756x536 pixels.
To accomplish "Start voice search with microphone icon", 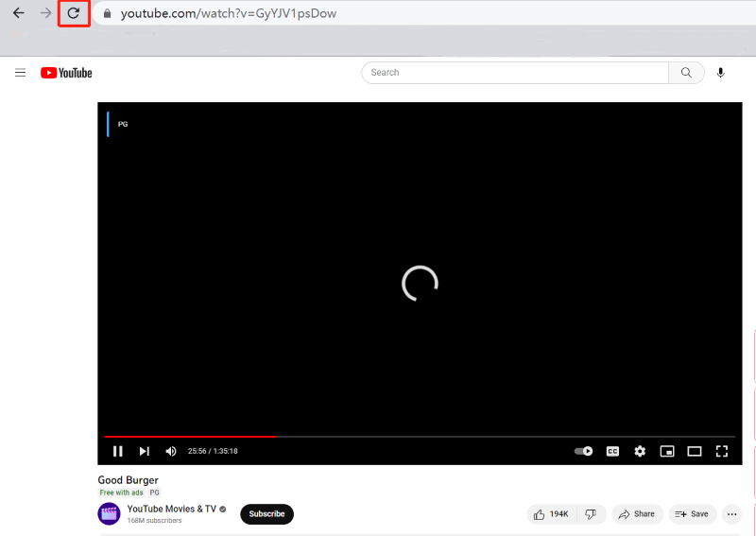I will pos(720,73).
